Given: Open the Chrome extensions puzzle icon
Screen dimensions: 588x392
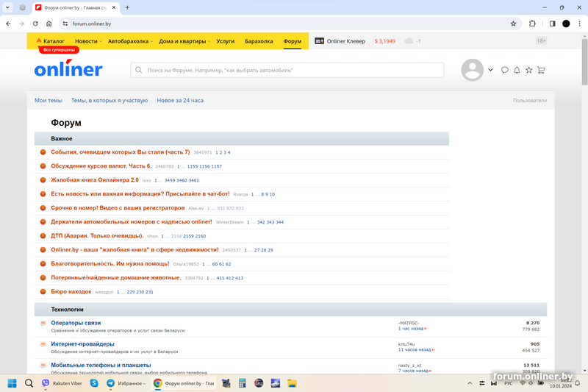Looking at the screenshot, I should pos(532,24).
